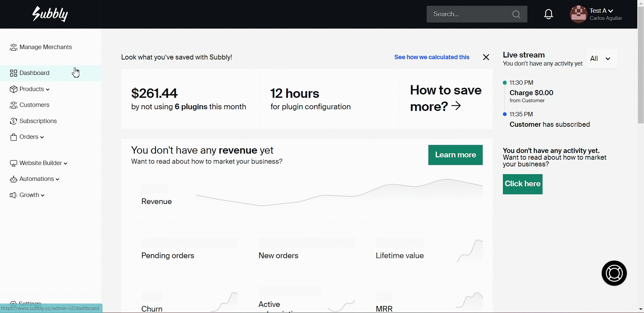Screen dimensions: 644x313
Task: Click the Subscriptions cycle icon
Action: pyautogui.click(x=13, y=121)
